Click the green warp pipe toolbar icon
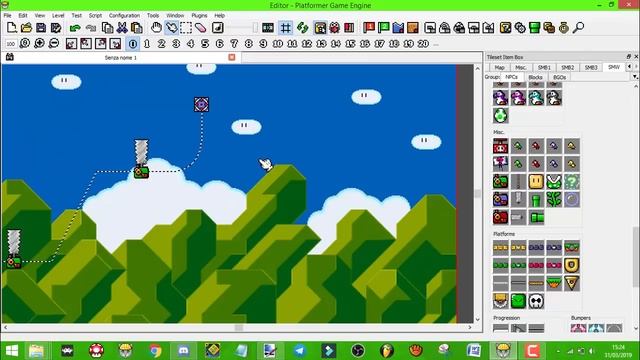 (x=534, y=28)
